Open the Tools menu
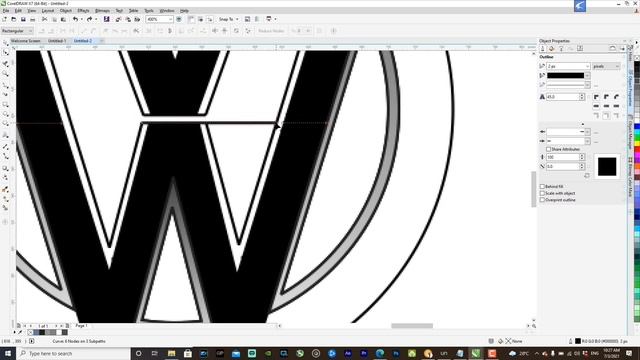The image size is (640, 360). [x=149, y=11]
